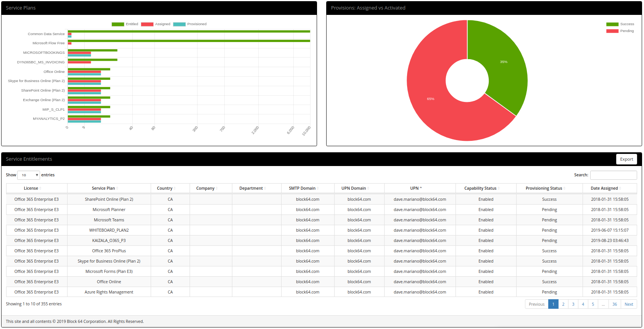644x329 pixels.
Task: Click Enabled status in WHITEBOARD_PLAN2 row
Action: coord(486,230)
